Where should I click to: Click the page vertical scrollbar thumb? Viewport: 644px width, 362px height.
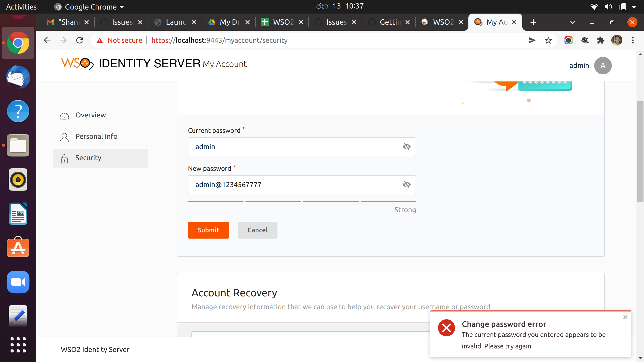[x=640, y=151]
